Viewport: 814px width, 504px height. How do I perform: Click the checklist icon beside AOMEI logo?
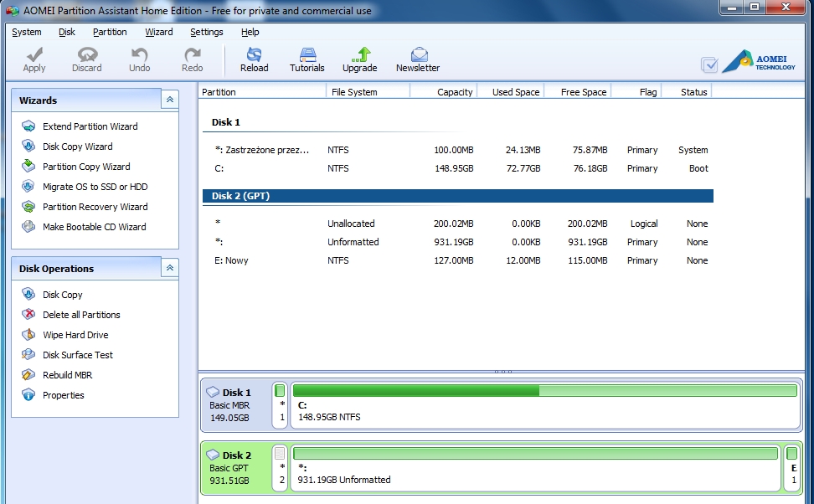[x=709, y=64]
